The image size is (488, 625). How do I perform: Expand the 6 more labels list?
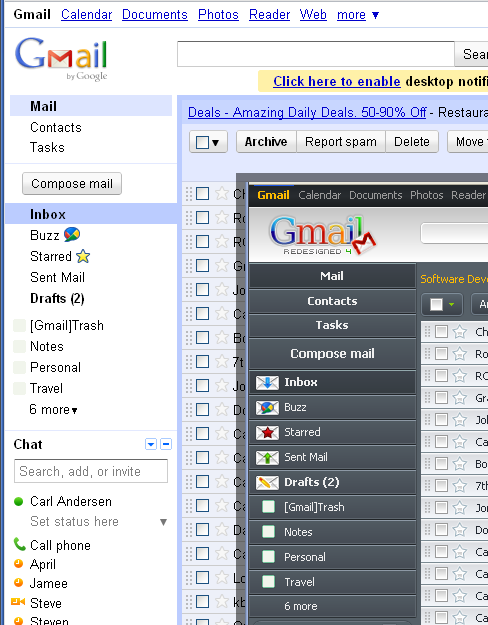[x=53, y=409]
